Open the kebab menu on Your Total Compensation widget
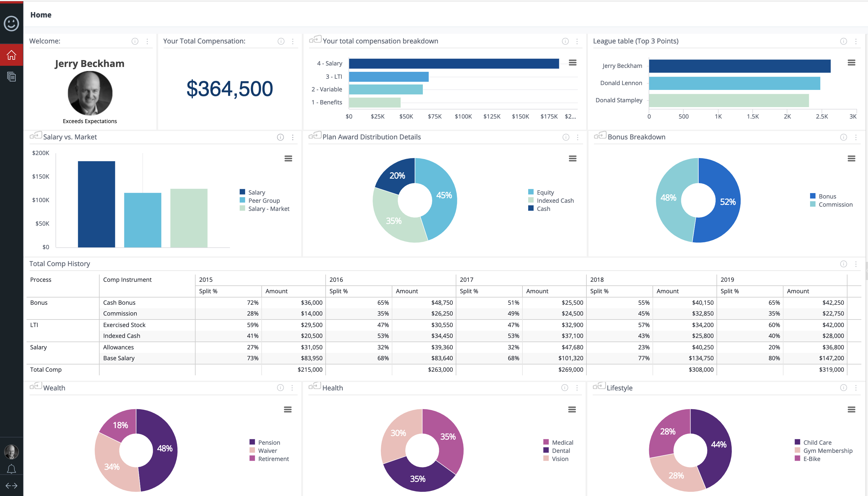Viewport: 868px width, 496px height. [292, 41]
